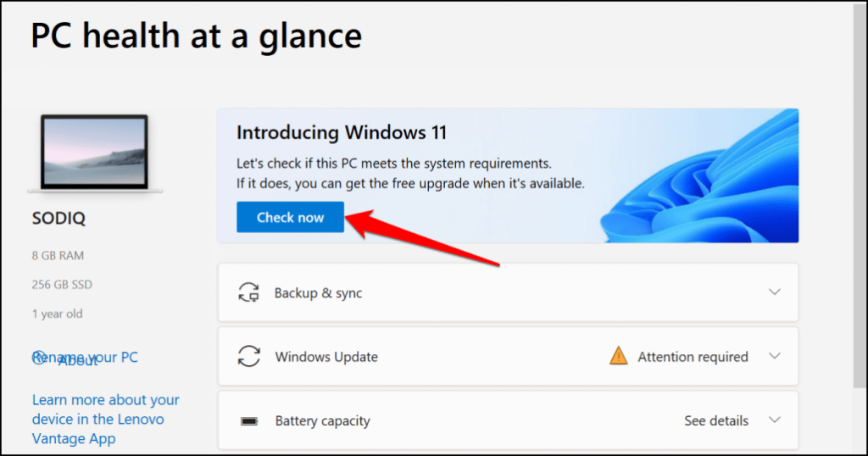The width and height of the screenshot is (868, 456).
Task: Expand the Battery capacity section chevron
Action: (x=774, y=420)
